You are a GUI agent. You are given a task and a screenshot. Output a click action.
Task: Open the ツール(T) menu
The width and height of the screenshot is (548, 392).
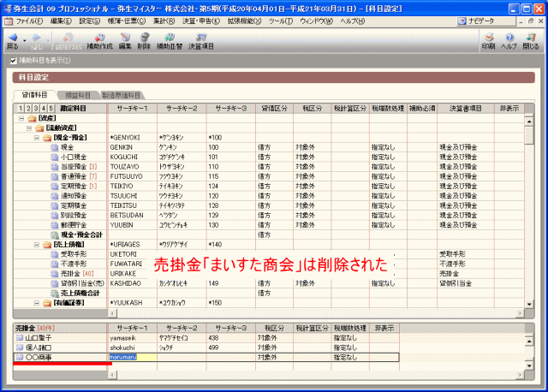tap(281, 21)
